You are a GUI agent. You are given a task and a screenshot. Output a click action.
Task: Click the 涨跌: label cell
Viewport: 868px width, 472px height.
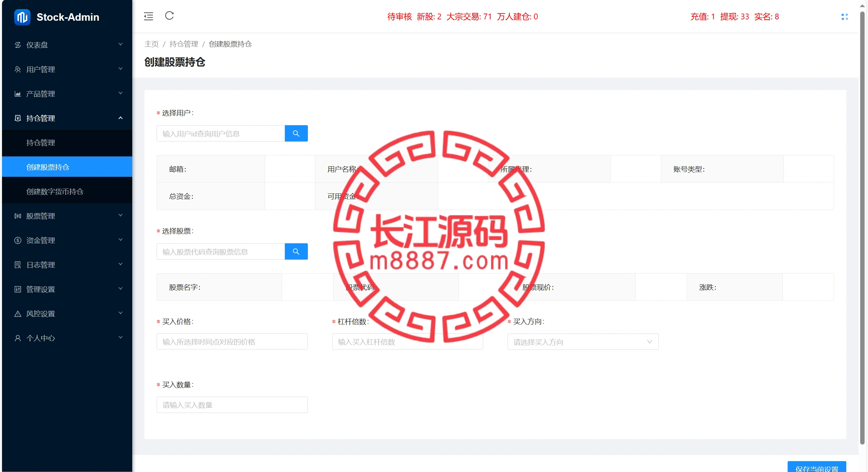735,287
